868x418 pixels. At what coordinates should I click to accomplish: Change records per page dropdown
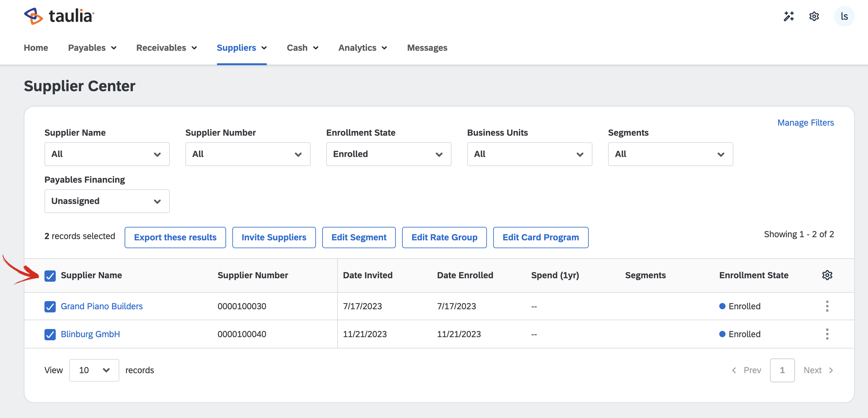94,370
